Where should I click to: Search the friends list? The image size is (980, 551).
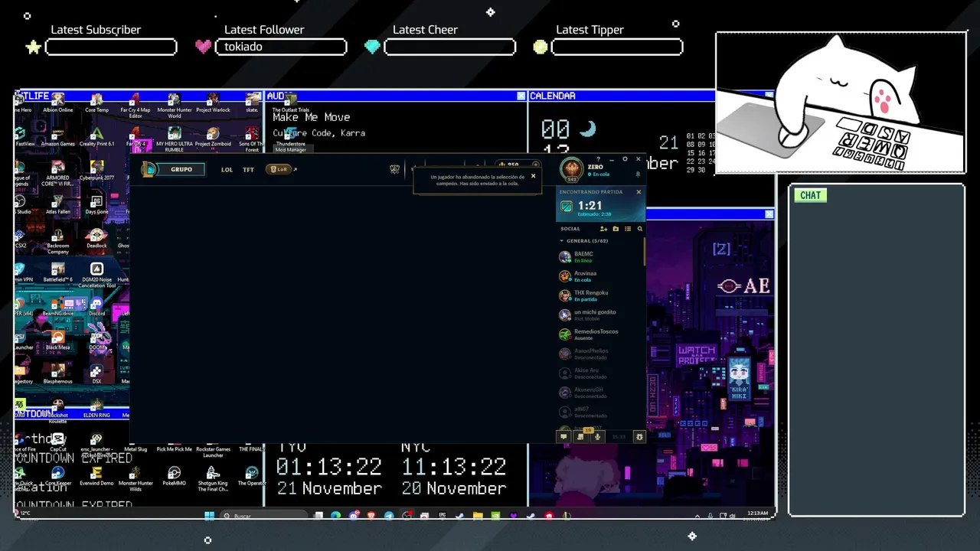coord(640,229)
